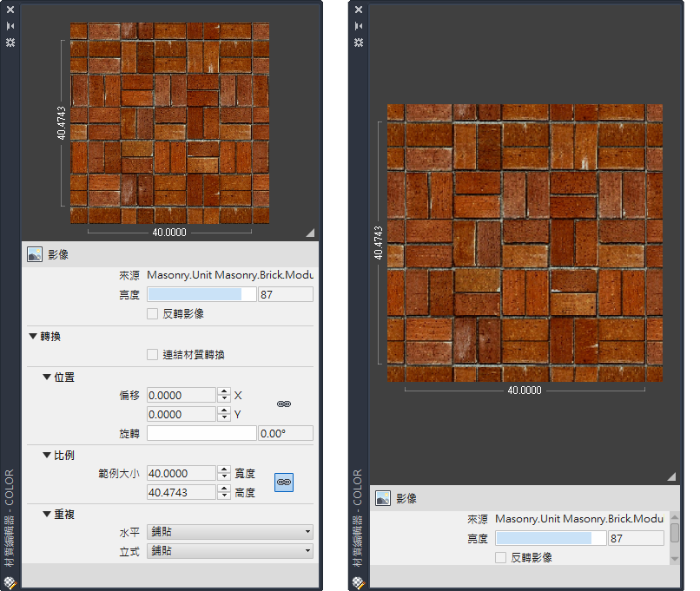The width and height of the screenshot is (700, 591).
Task: Decrease X offset with down arrow
Action: 224,399
